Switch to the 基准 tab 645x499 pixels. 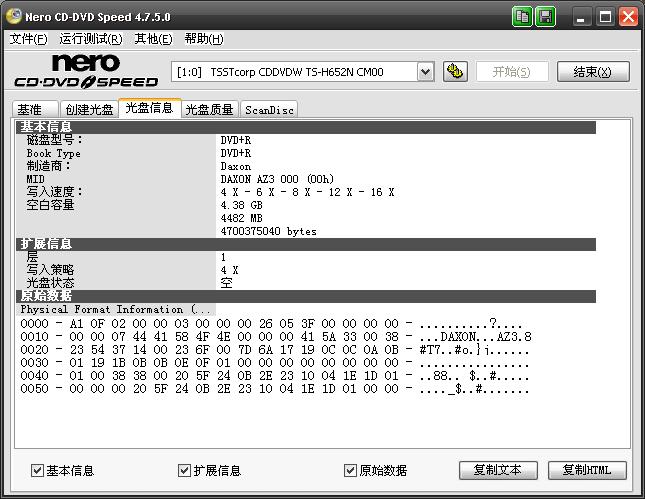pos(35,109)
